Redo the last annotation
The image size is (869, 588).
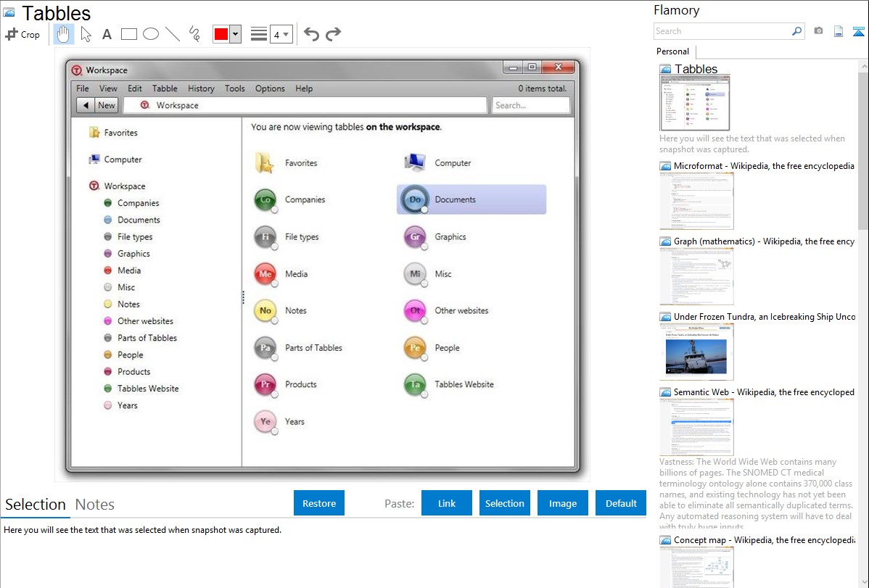click(333, 34)
